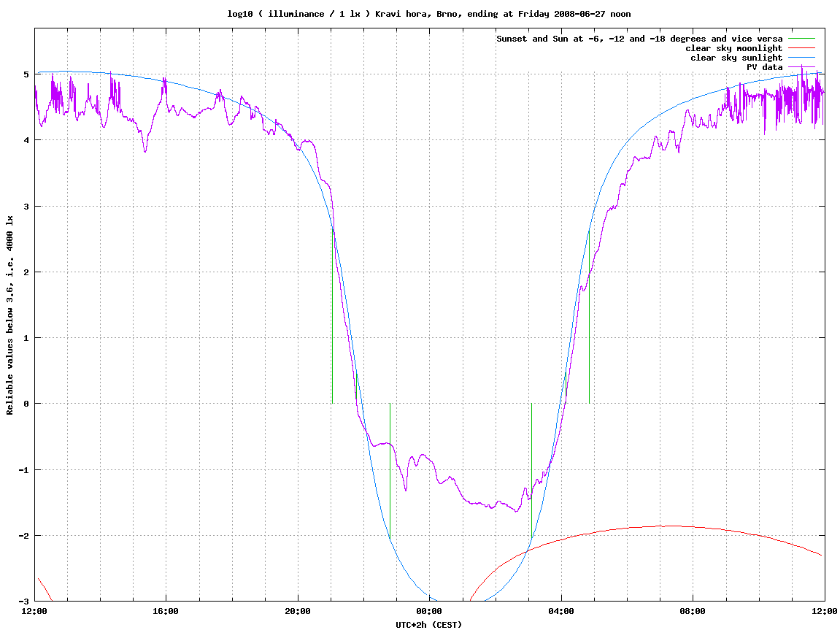Click the left x-axis label "12:00"

[34, 611]
